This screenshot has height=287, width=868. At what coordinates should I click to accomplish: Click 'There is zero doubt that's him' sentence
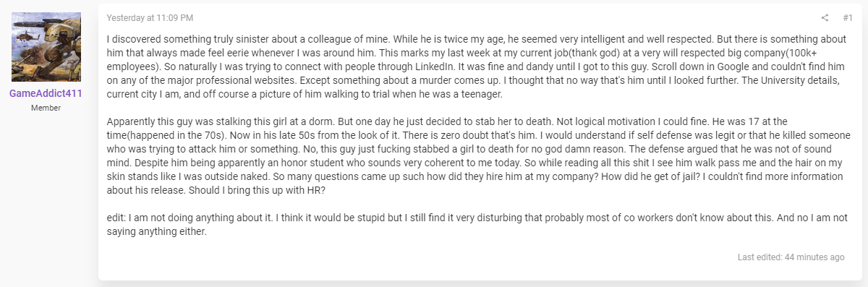(x=441, y=134)
